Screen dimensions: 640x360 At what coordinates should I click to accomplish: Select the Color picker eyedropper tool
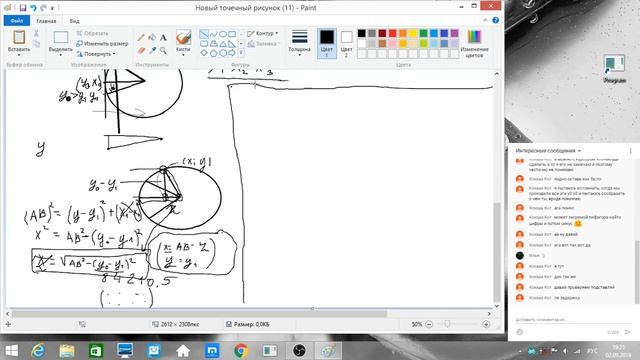point(152,51)
